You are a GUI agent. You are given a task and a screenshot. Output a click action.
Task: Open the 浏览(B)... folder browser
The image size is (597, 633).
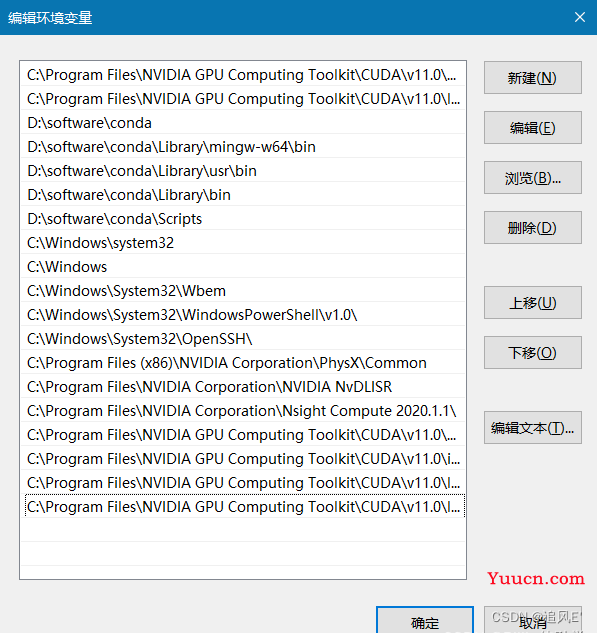[x=532, y=178]
